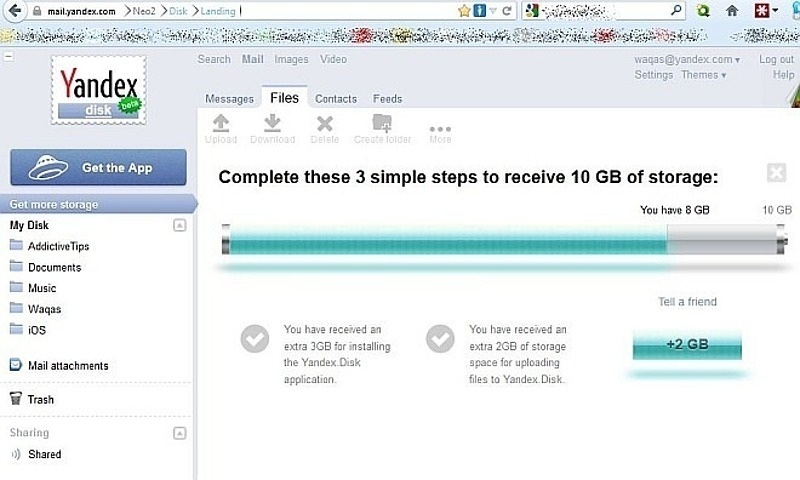Click the Sharing heading

pyautogui.click(x=29, y=433)
